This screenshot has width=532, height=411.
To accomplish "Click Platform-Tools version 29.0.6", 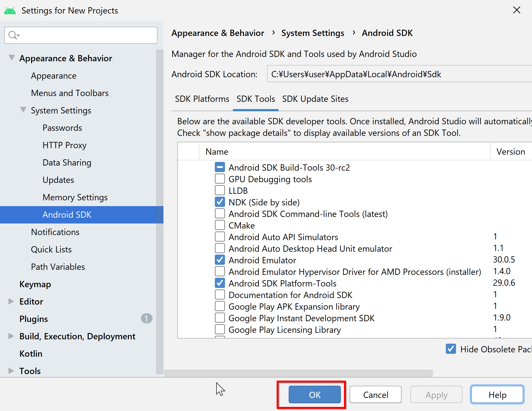I will coord(504,283).
